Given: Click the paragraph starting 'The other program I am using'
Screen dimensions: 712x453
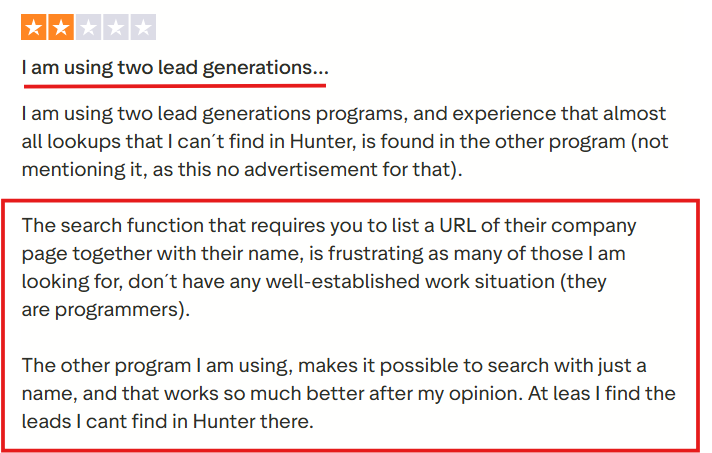Looking at the screenshot, I should pos(348,394).
